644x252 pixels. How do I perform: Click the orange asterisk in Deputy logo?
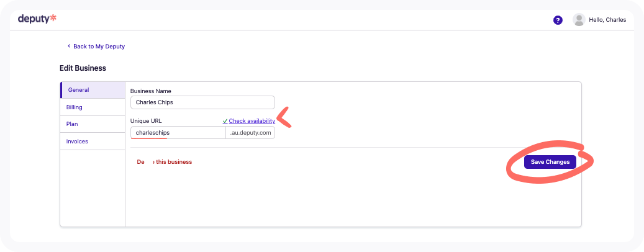coord(53,17)
